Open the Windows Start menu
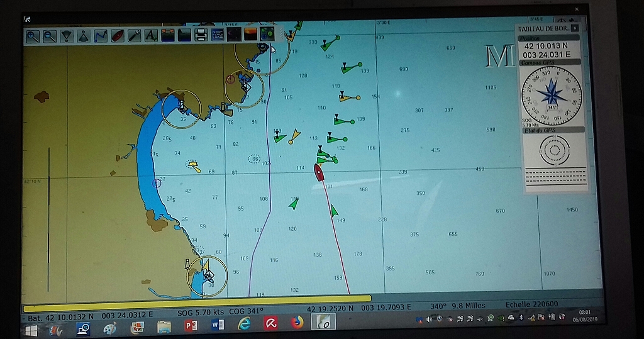 tap(31, 330)
